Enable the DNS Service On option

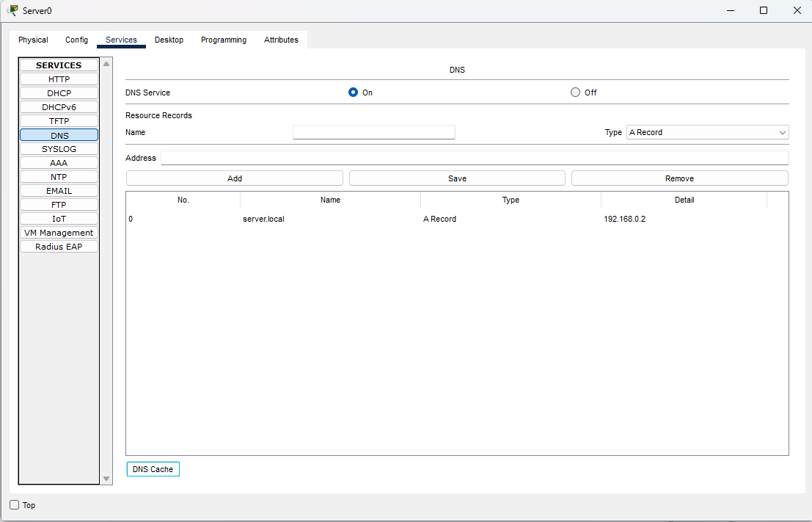(353, 92)
